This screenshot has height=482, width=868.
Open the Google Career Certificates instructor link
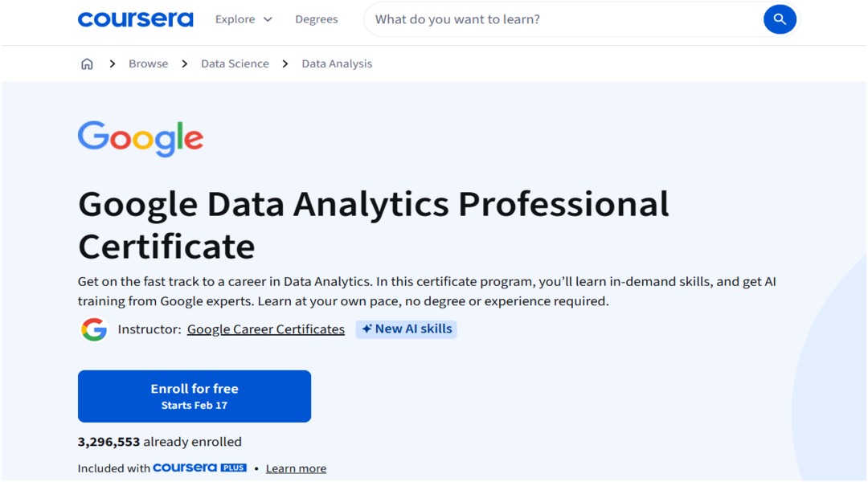click(x=265, y=329)
